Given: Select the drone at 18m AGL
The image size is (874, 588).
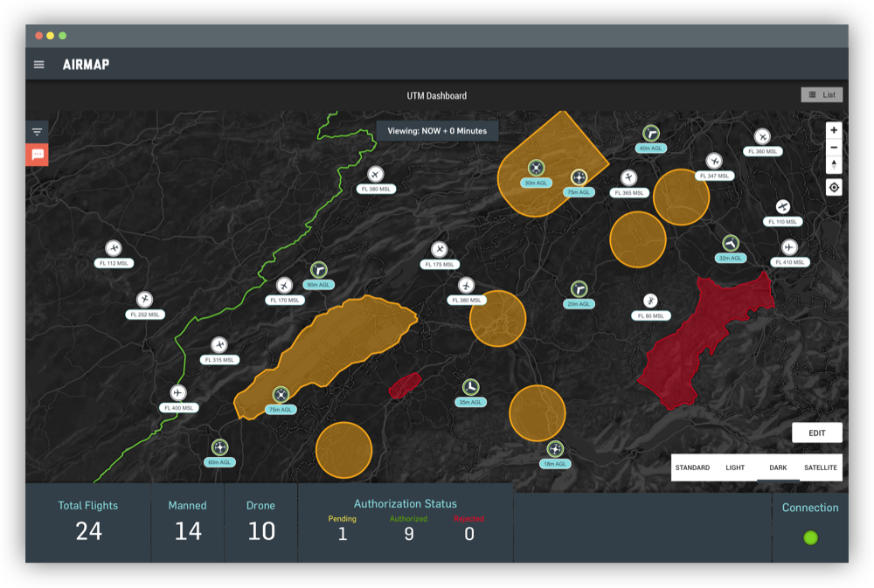Looking at the screenshot, I should (x=555, y=449).
